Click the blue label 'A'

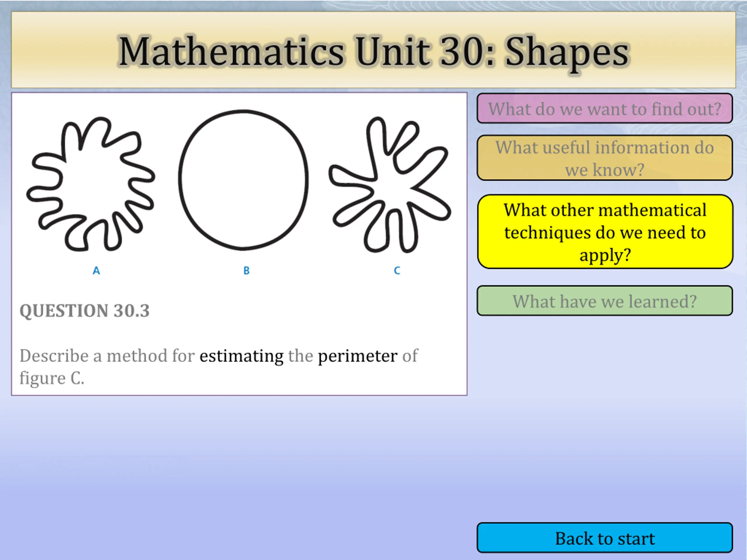(x=96, y=270)
